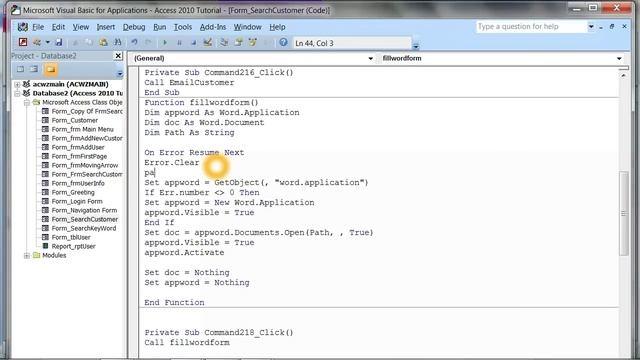Screen dimensions: 640x360
Task: Click the code window vertical scrollbar thumb
Action: pyautogui.click(x=623, y=213)
